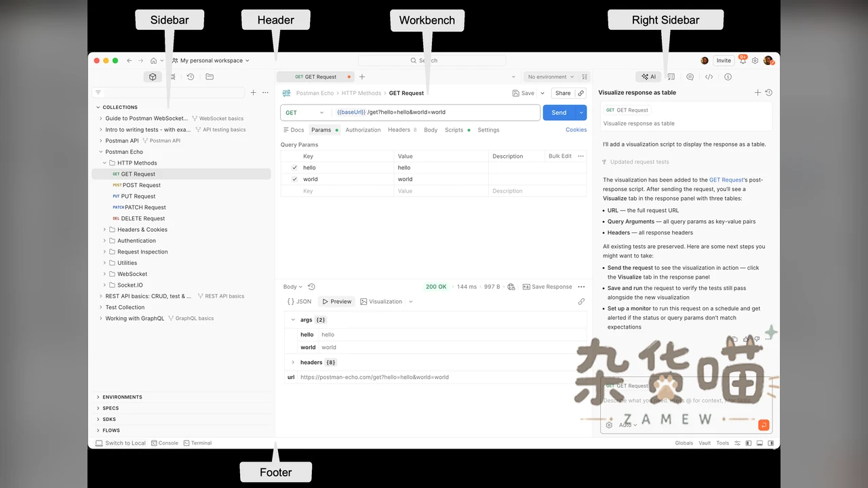Click the notifications bell icon
Image resolution: width=868 pixels, height=488 pixels.
point(743,60)
